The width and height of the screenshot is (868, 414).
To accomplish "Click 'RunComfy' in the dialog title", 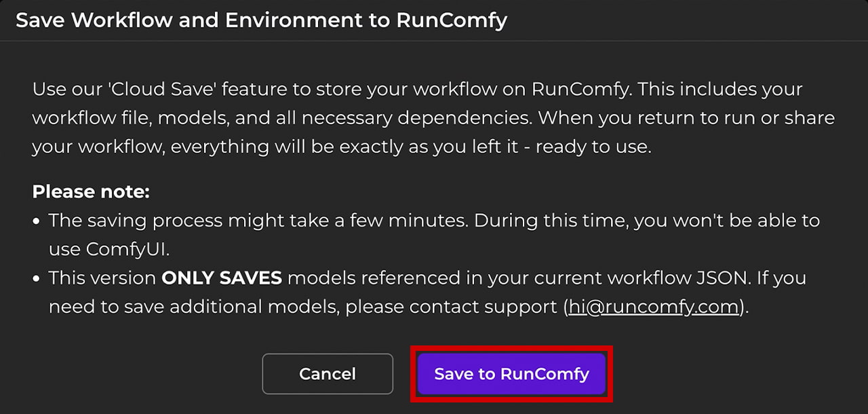I will (451, 20).
